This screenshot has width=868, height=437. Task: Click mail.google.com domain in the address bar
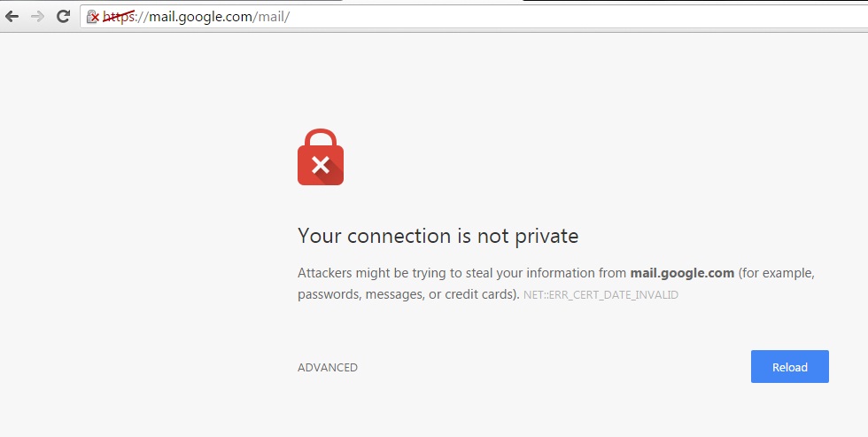tap(201, 17)
